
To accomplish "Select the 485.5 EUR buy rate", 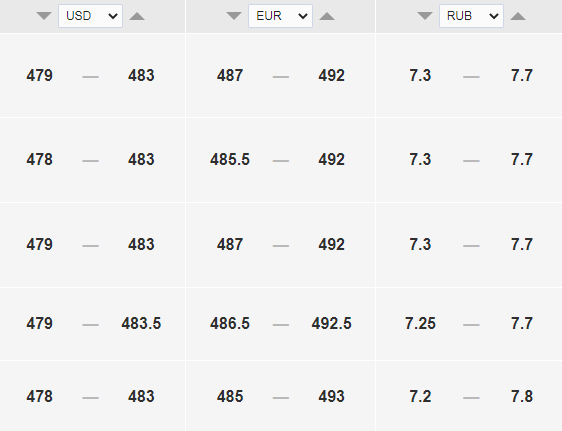I will [x=230, y=159].
